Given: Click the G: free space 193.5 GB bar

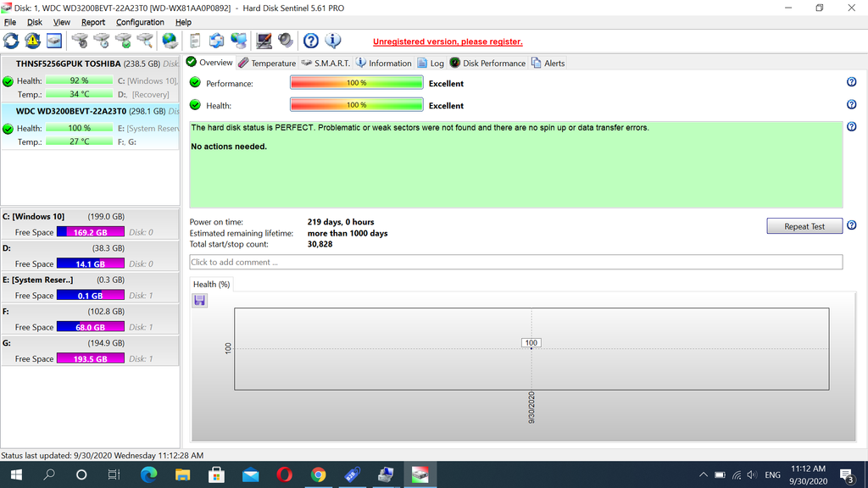Looking at the screenshot, I should click(90, 358).
